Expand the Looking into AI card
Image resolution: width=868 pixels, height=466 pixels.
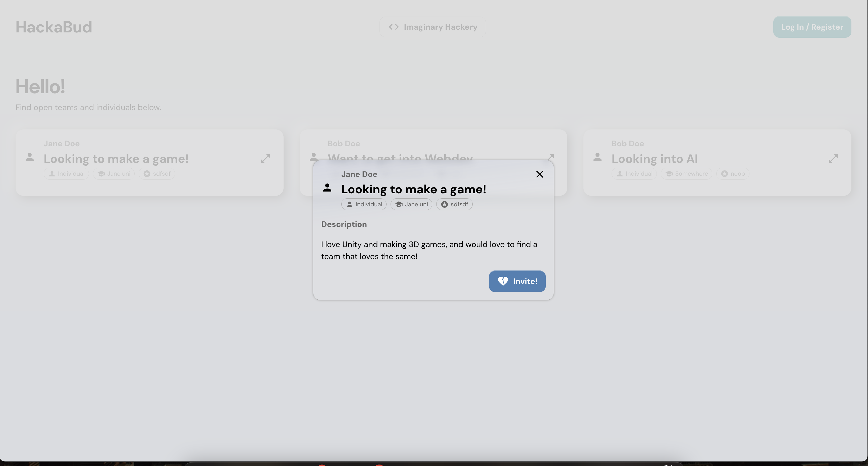pyautogui.click(x=833, y=159)
